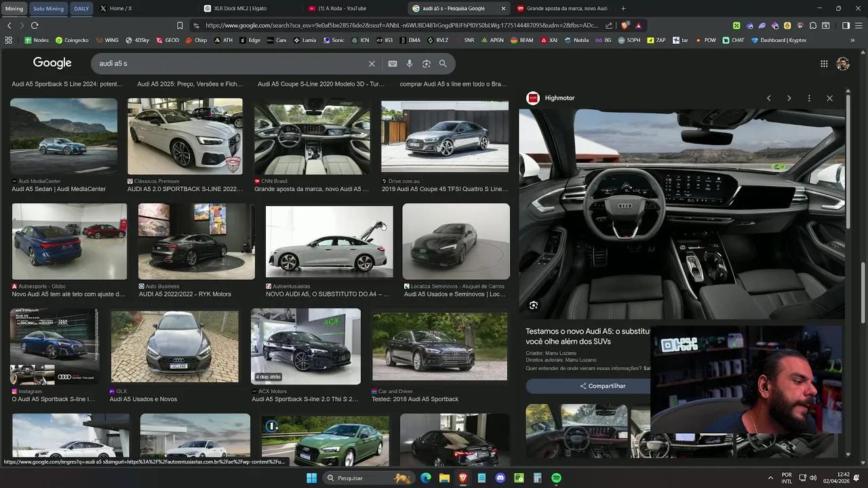This screenshot has height=488, width=868.
Task: Open Spotify from the taskbar
Action: [x=556, y=478]
